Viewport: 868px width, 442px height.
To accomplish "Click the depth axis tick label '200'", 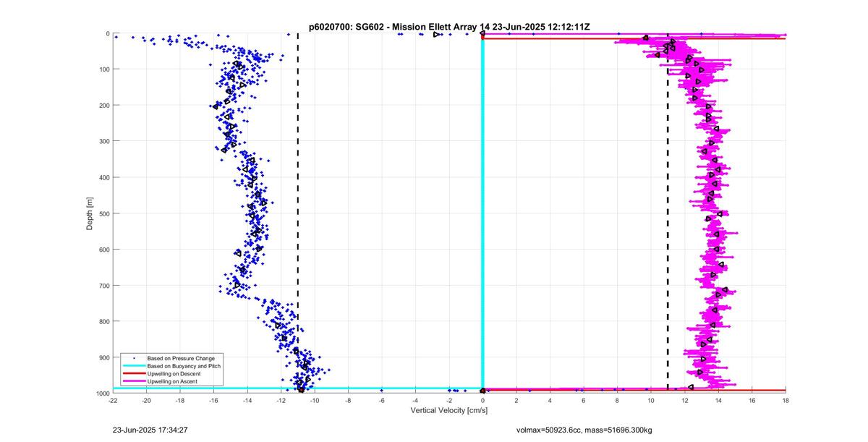I will point(104,106).
